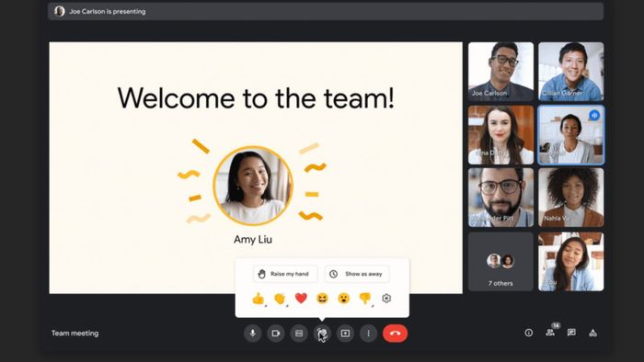Open the 7 others tile
The width and height of the screenshot is (644, 362).
501,262
